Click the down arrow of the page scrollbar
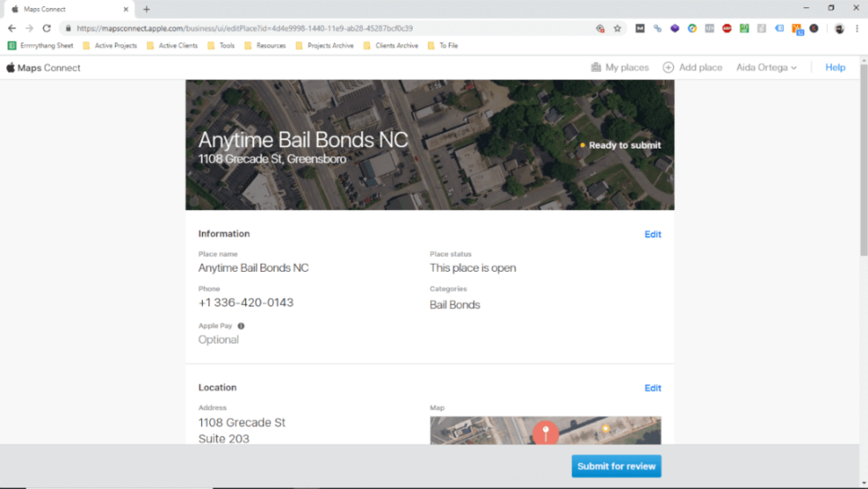This screenshot has width=868, height=489. coord(864,484)
